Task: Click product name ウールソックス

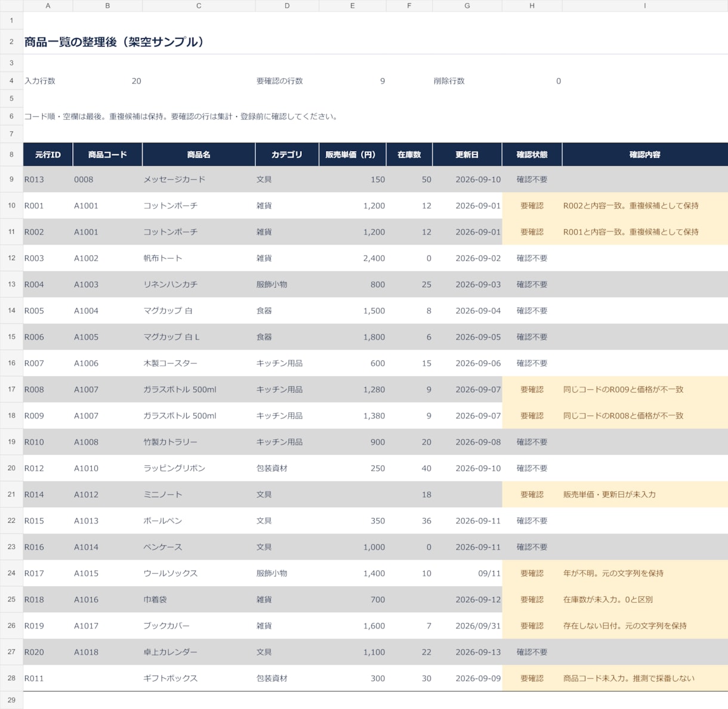Action: click(x=171, y=574)
